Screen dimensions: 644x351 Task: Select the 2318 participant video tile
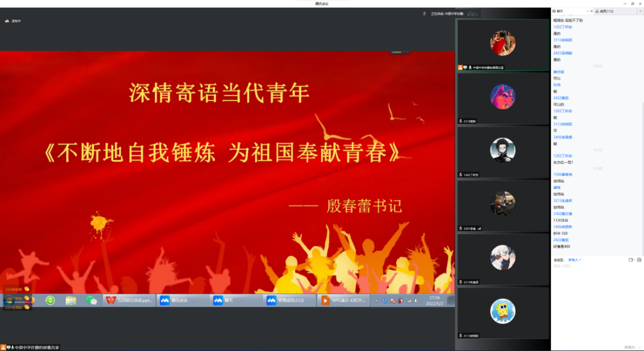click(502, 98)
